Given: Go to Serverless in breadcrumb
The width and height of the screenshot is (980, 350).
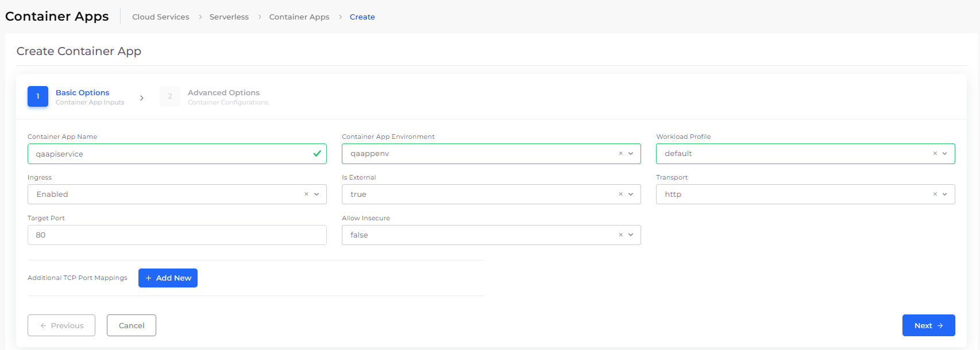Looking at the screenshot, I should tap(229, 17).
